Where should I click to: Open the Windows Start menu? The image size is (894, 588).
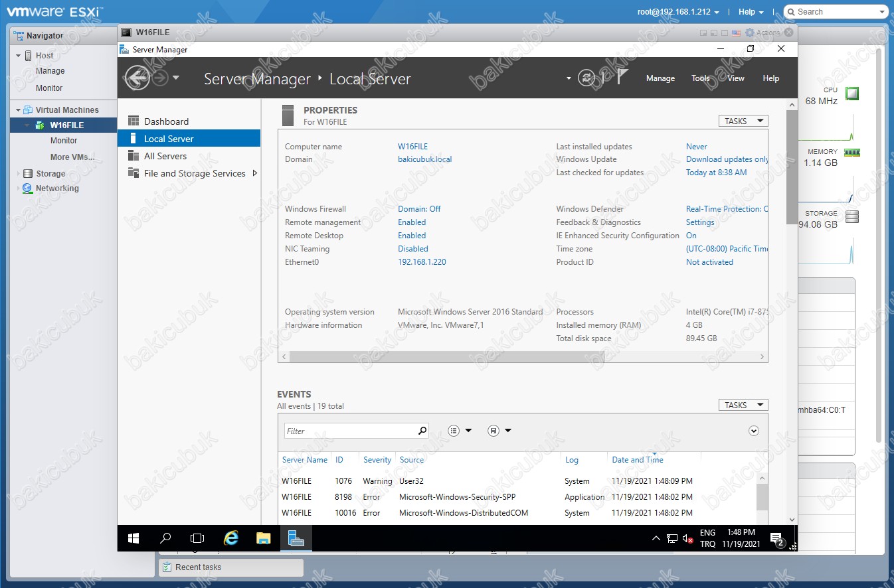pyautogui.click(x=134, y=538)
